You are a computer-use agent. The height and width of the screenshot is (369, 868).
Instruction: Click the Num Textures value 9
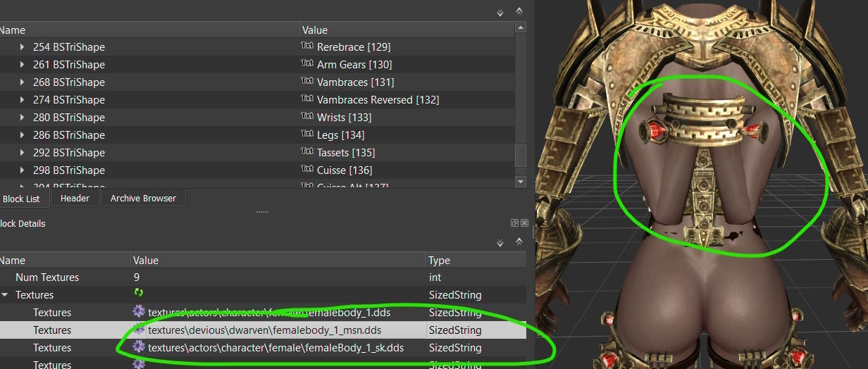[137, 277]
